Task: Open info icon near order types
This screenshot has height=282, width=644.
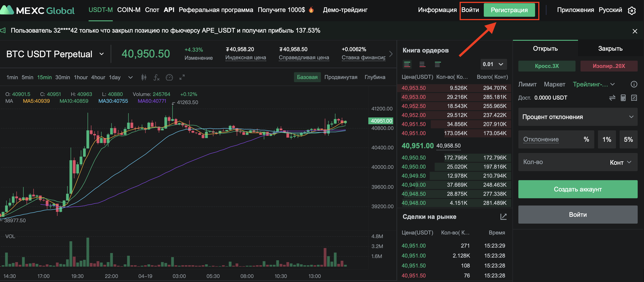Action: point(634,84)
